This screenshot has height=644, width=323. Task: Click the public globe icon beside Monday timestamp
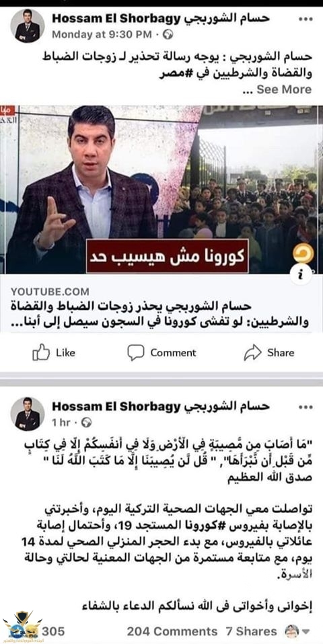pyautogui.click(x=168, y=34)
